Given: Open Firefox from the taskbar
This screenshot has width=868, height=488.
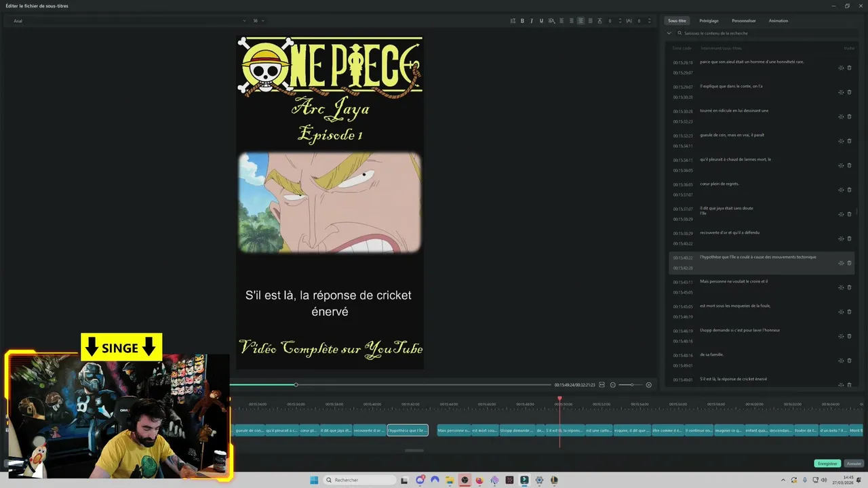Looking at the screenshot, I should (479, 480).
